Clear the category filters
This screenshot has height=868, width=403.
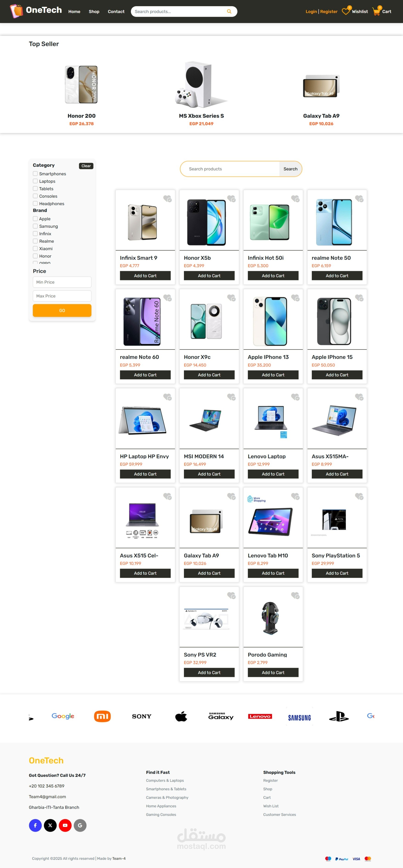[86, 166]
